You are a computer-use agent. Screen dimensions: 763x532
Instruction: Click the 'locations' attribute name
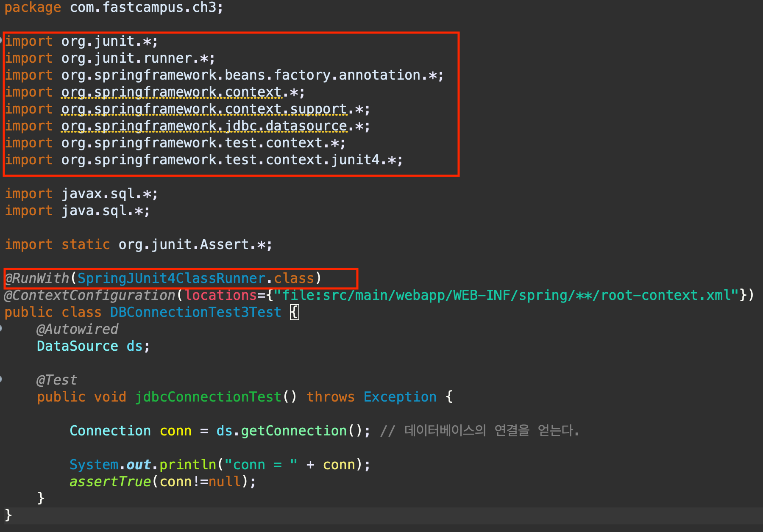tap(220, 296)
